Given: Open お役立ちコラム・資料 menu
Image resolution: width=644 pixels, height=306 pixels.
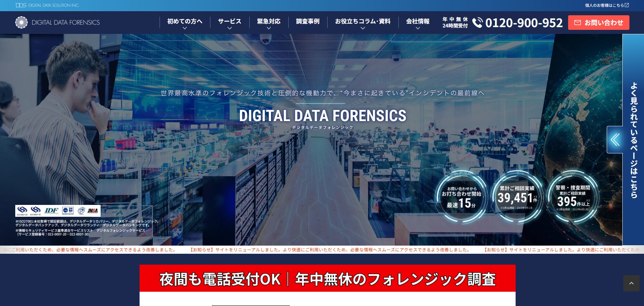Looking at the screenshot, I should [363, 21].
